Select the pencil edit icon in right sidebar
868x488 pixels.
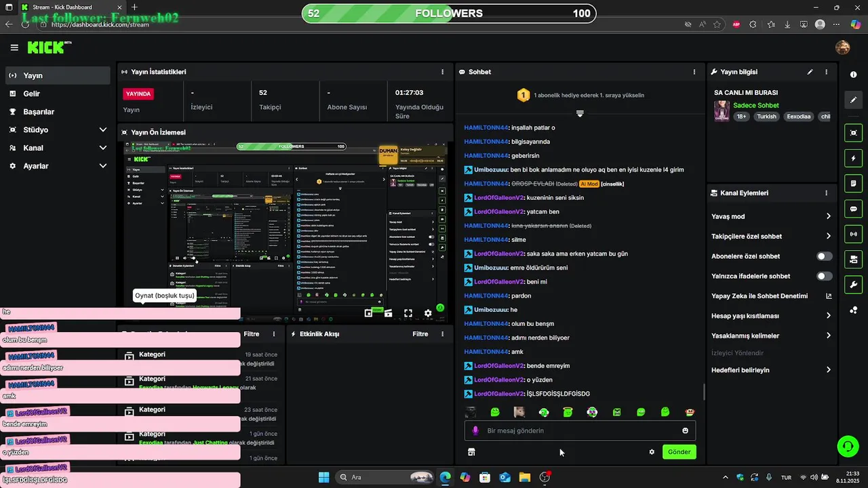coord(853,100)
